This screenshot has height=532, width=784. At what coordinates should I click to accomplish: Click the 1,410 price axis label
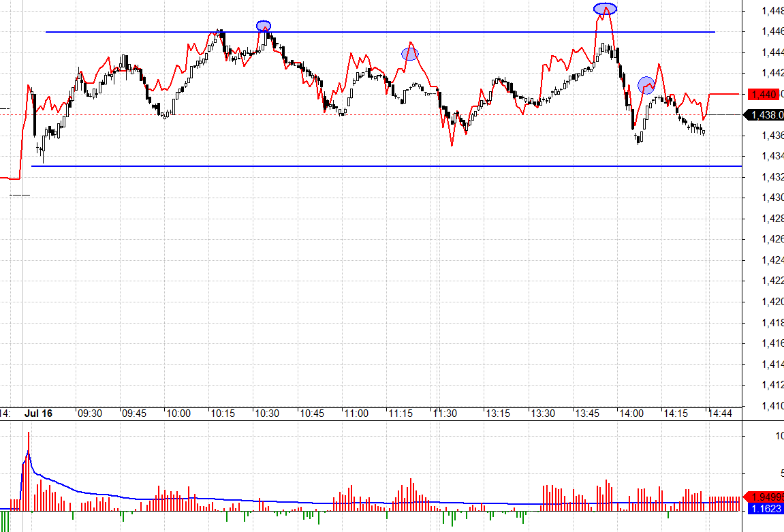[x=772, y=407]
